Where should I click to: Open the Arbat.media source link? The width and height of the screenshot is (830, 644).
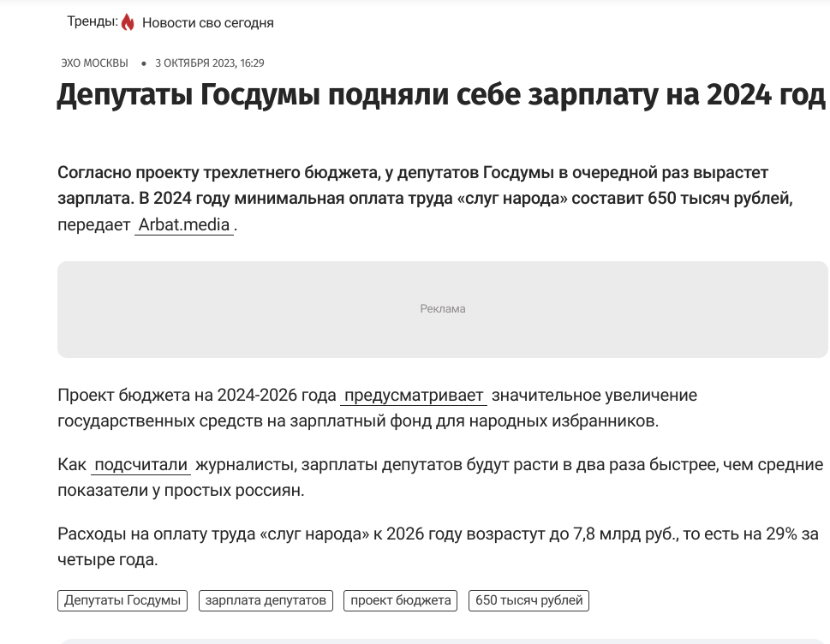(183, 225)
